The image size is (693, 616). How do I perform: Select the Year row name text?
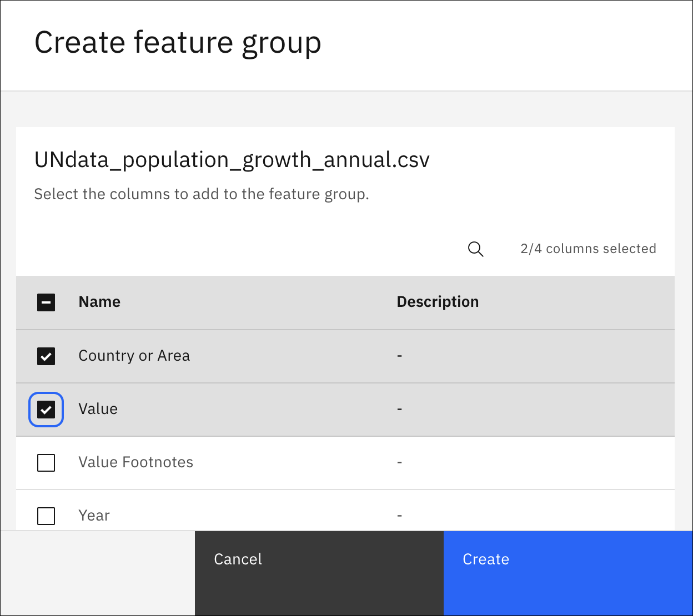pos(94,516)
